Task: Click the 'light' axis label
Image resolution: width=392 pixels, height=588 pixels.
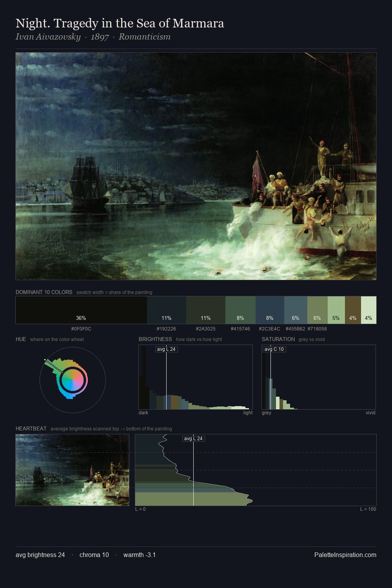Action: [248, 413]
